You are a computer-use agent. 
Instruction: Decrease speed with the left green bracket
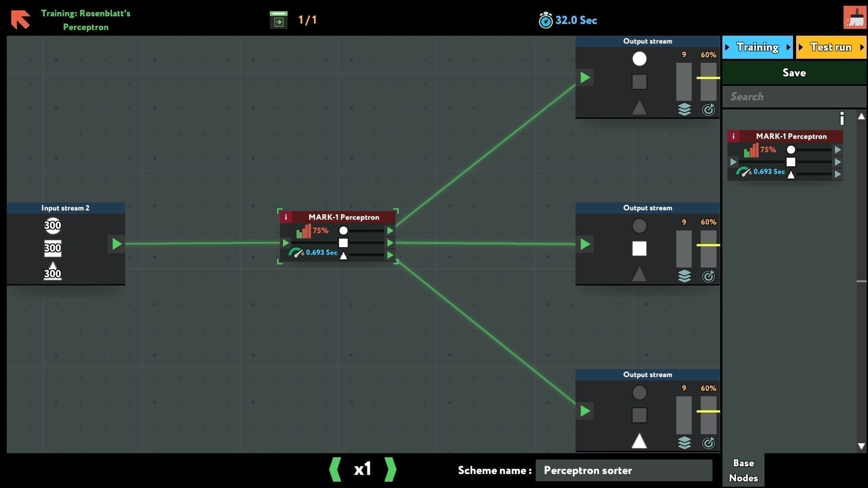(x=335, y=469)
